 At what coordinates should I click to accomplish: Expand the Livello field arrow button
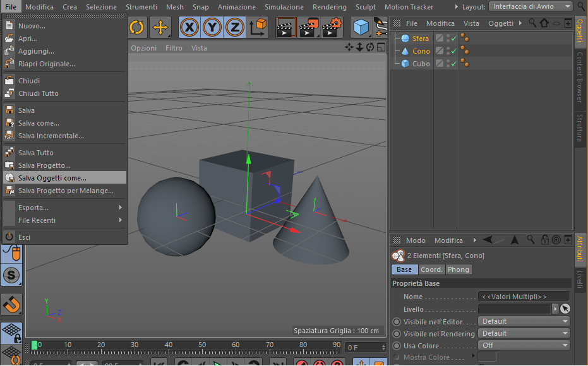555,309
